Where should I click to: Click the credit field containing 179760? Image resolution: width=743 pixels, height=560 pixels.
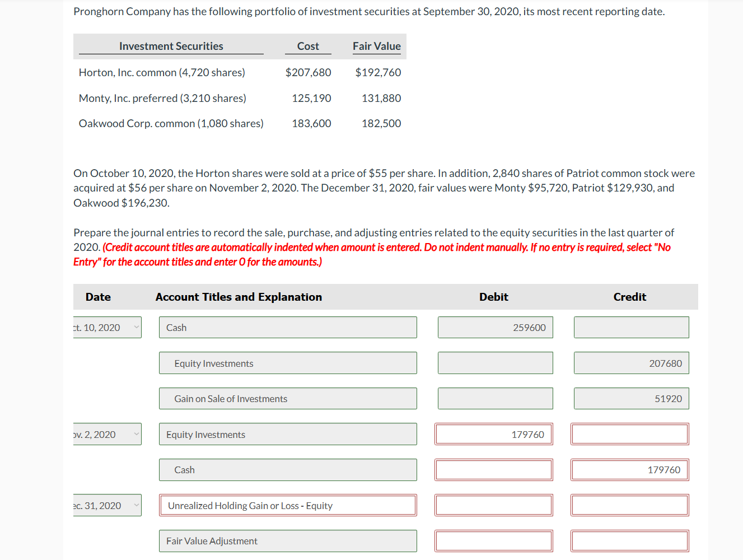coord(630,470)
